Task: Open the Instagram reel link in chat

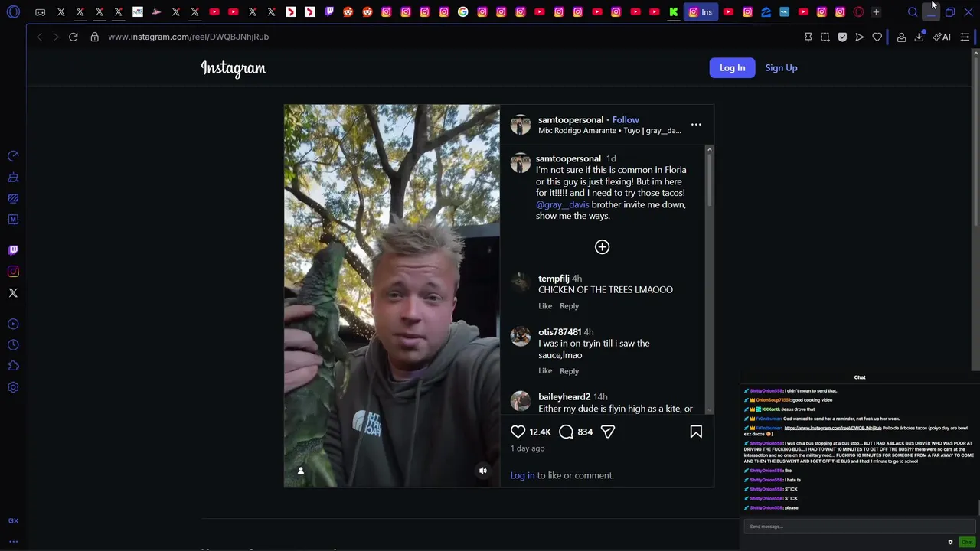Action: coord(832,429)
